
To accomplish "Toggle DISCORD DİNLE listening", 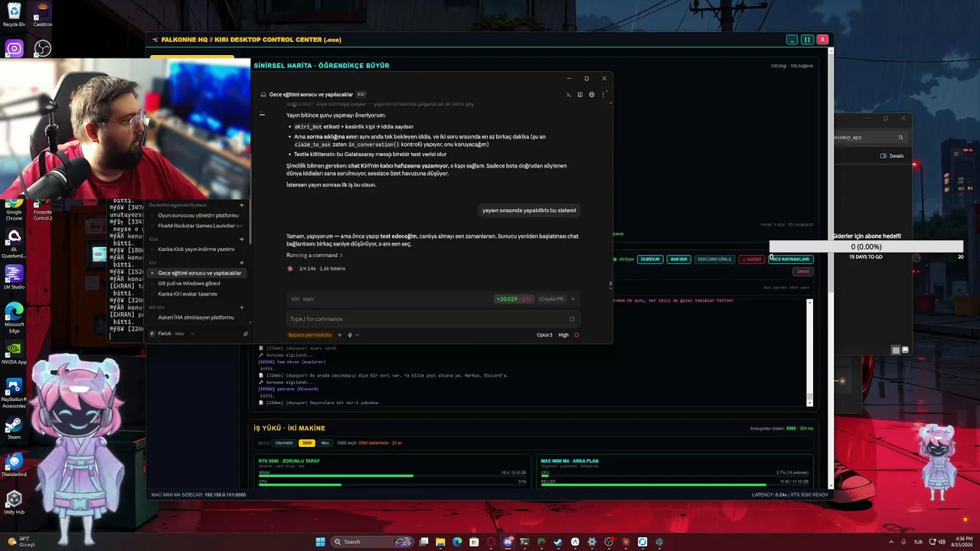I will (x=714, y=259).
